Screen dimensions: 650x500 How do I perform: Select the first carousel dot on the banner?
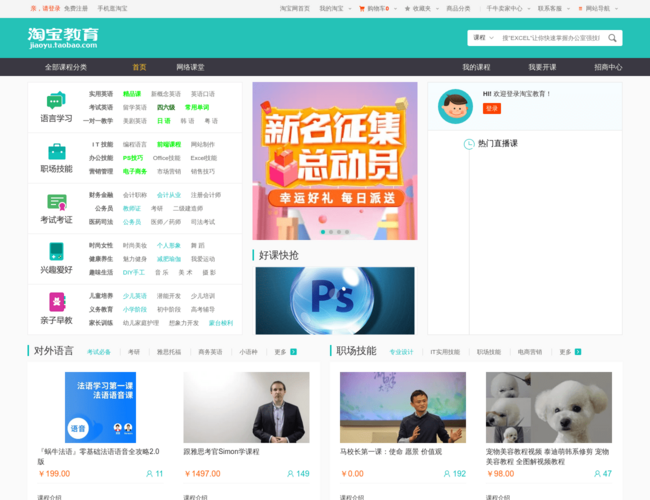point(323,232)
